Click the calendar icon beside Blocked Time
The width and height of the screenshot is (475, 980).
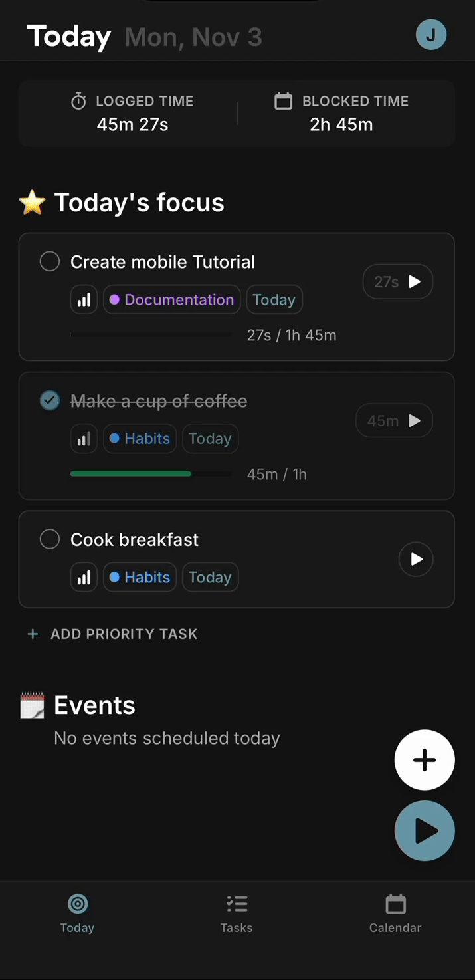pos(284,101)
